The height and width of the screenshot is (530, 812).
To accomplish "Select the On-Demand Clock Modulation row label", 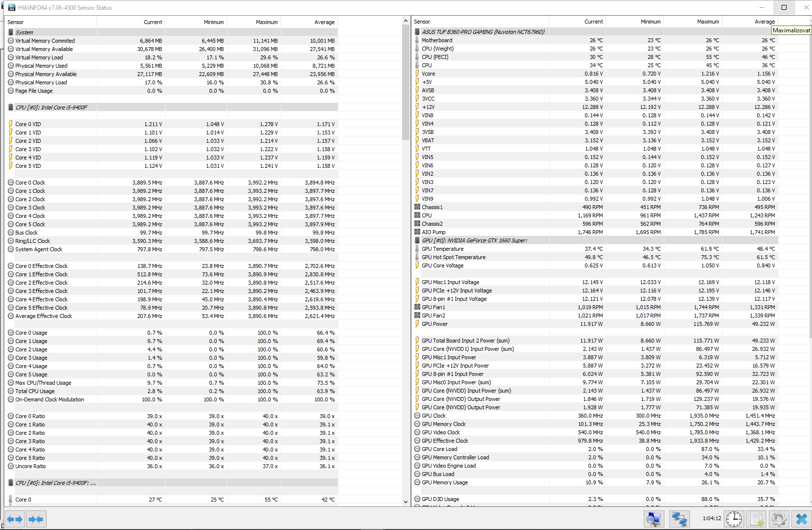I will 50,399.
